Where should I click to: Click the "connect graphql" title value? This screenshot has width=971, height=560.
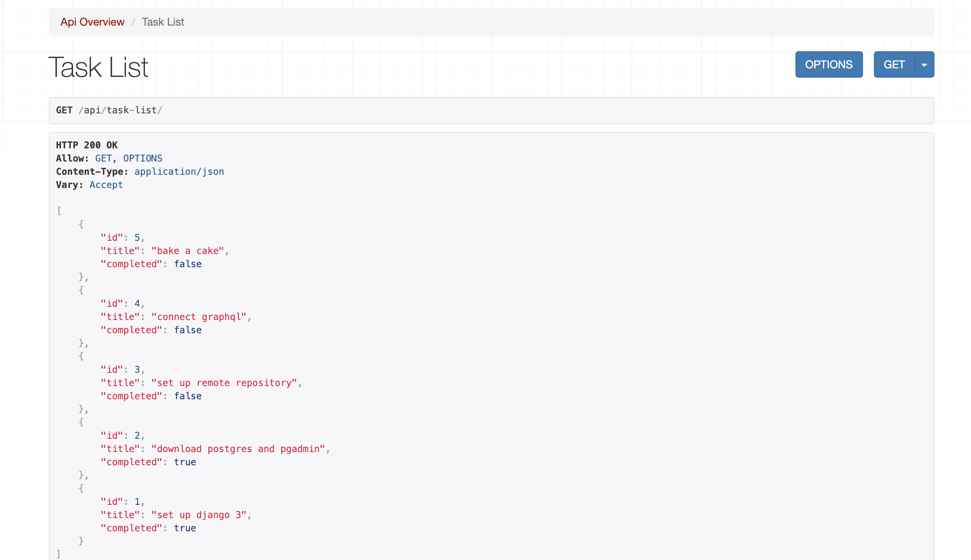coord(199,317)
